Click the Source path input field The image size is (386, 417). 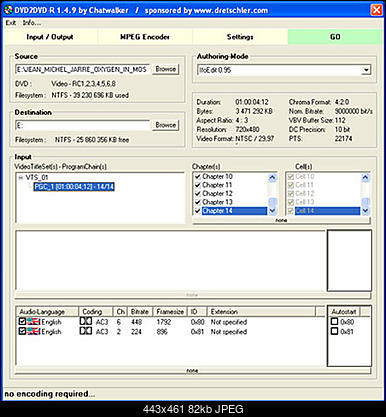82,69
